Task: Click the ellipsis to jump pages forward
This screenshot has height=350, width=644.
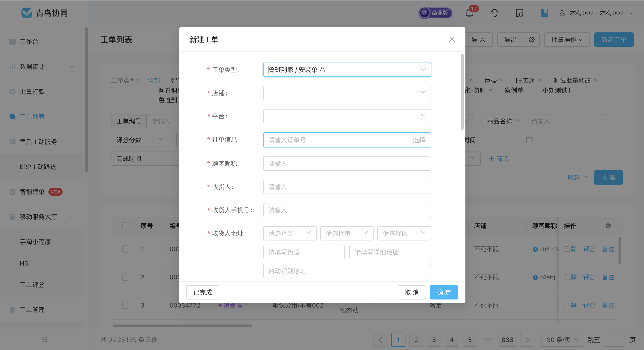Action: 488,340
